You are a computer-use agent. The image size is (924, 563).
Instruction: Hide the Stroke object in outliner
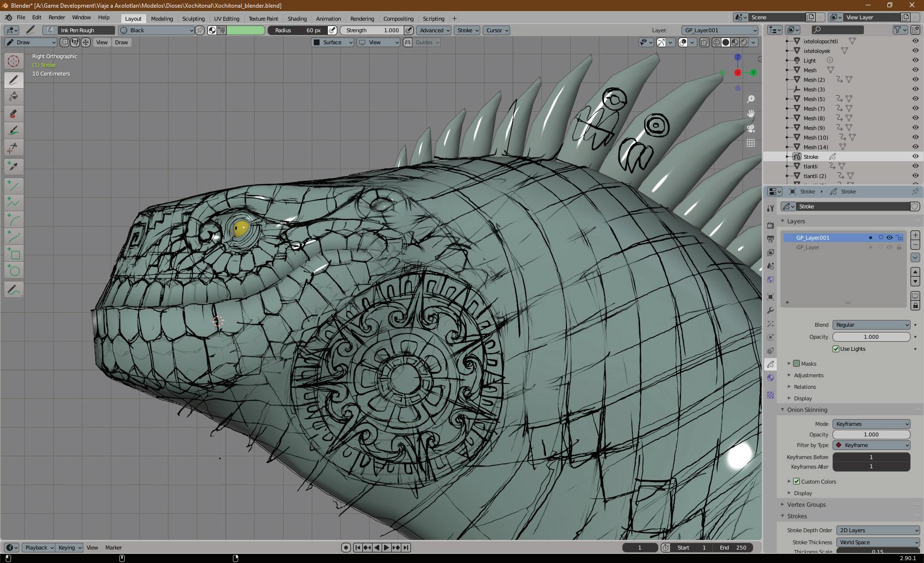click(x=915, y=156)
